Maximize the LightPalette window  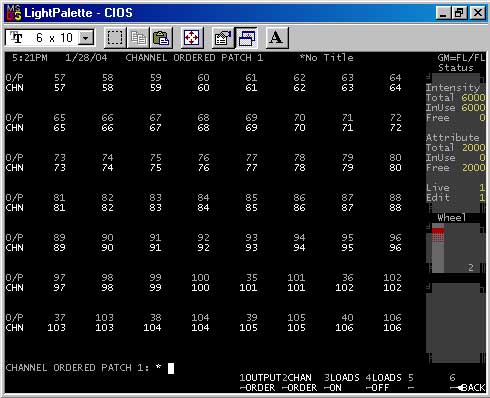[459, 13]
